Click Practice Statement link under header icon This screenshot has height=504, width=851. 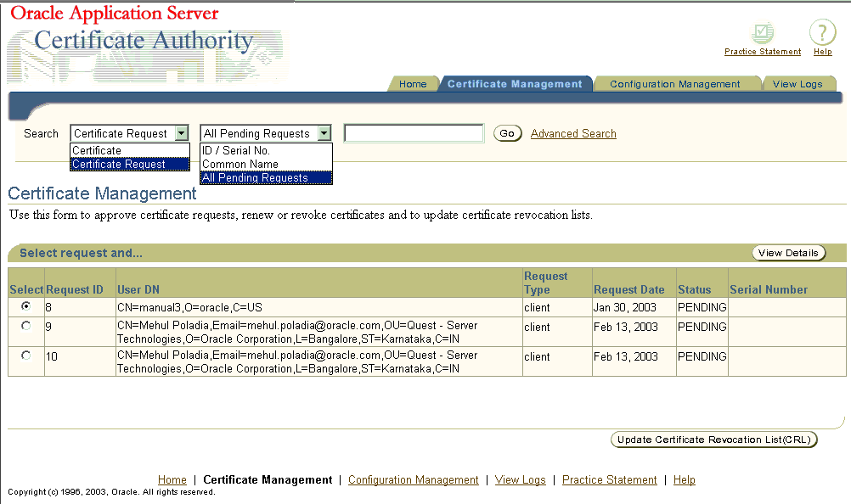pyautogui.click(x=763, y=52)
